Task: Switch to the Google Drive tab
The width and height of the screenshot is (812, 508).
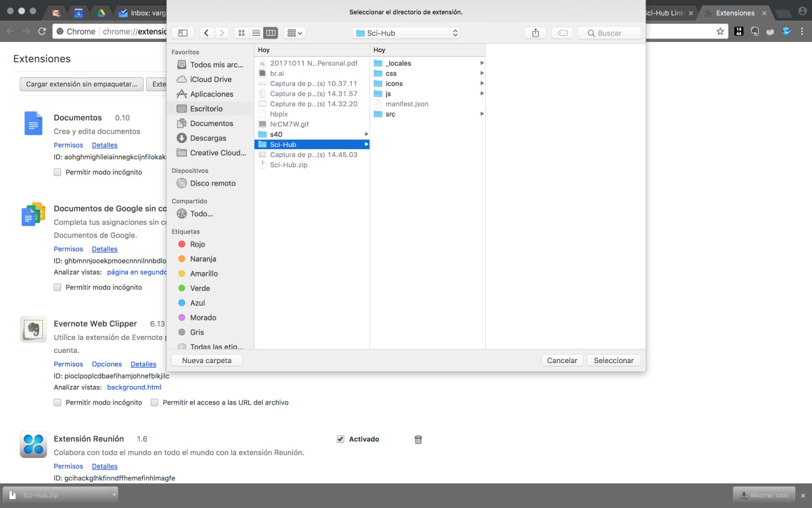Action: pos(100,13)
